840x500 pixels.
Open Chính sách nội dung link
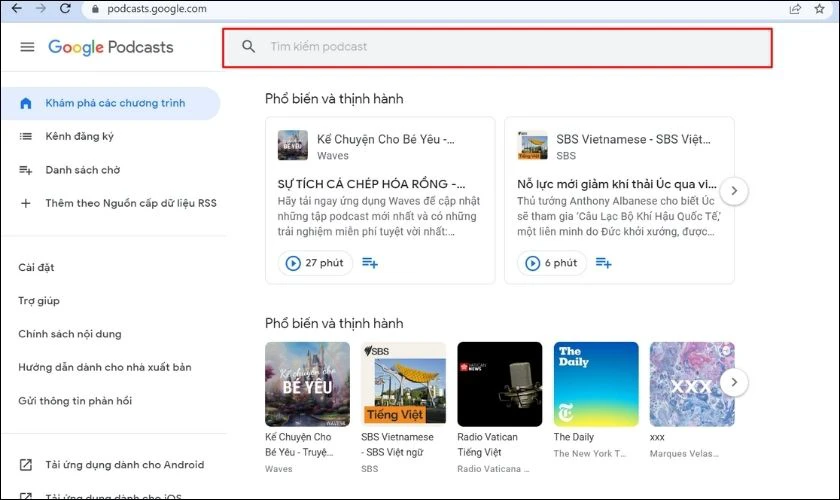[70, 334]
